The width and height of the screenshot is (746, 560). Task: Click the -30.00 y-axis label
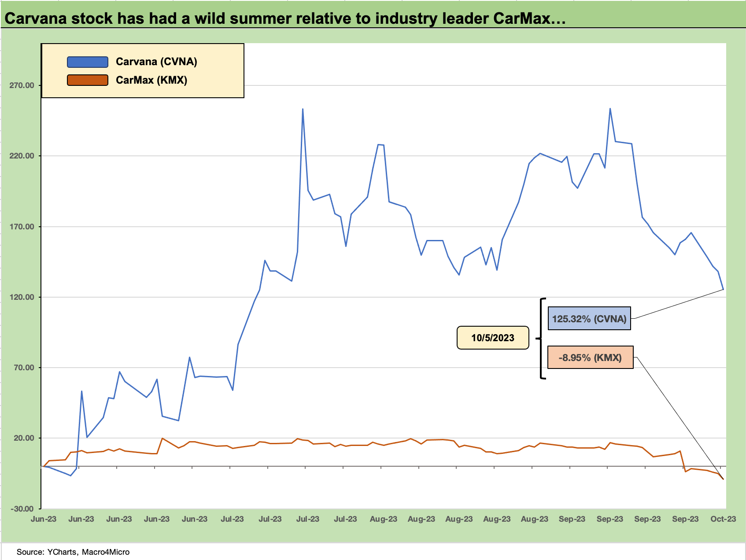click(22, 508)
